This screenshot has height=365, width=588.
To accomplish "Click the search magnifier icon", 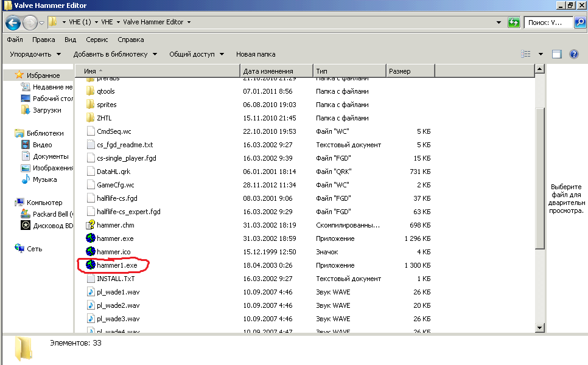I will [x=579, y=23].
